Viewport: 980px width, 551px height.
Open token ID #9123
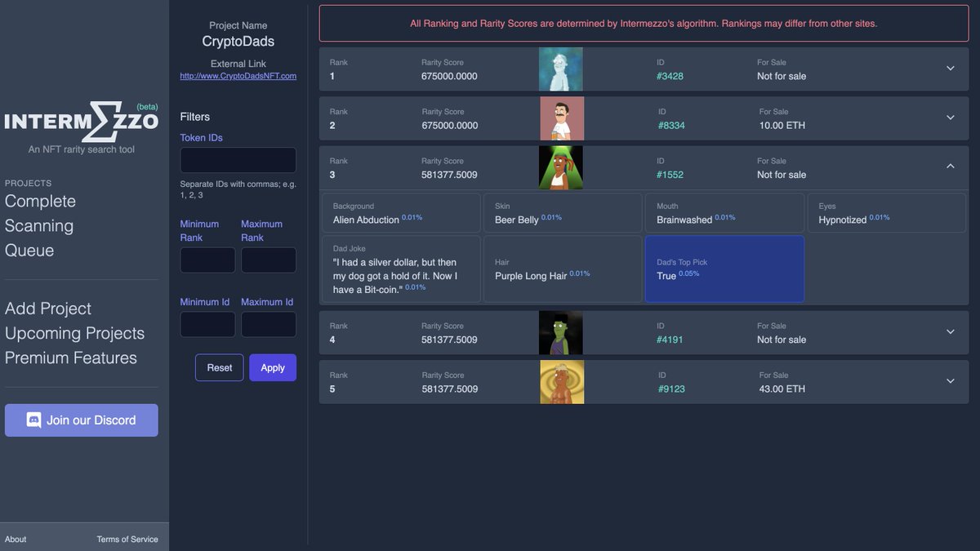click(671, 389)
